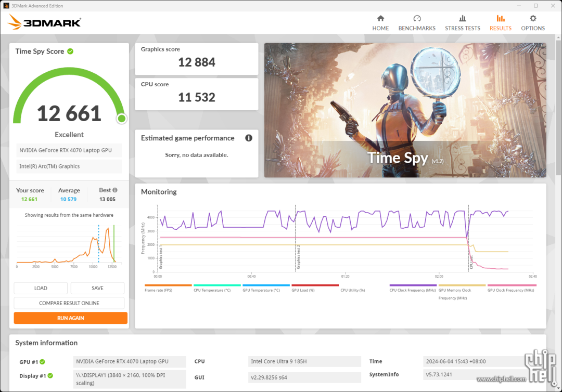Image resolution: width=562 pixels, height=392 pixels.
Task: Click the Graphics test 2 marker line
Action: (296, 238)
